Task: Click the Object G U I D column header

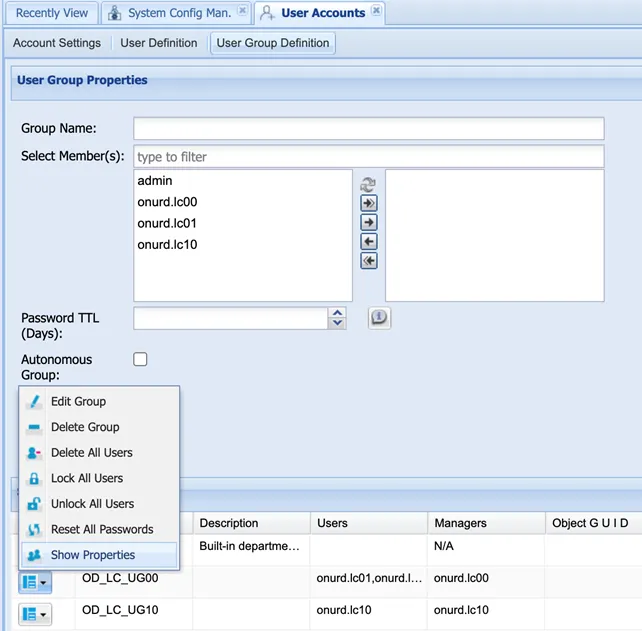Action: (594, 523)
